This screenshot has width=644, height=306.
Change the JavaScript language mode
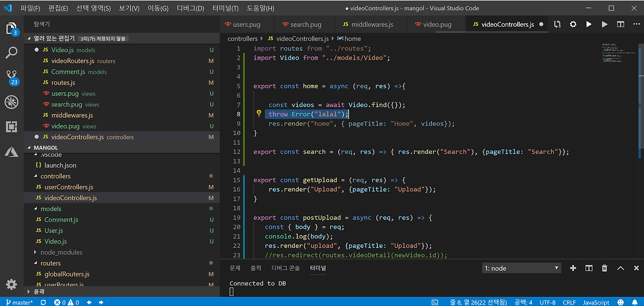pos(596,302)
